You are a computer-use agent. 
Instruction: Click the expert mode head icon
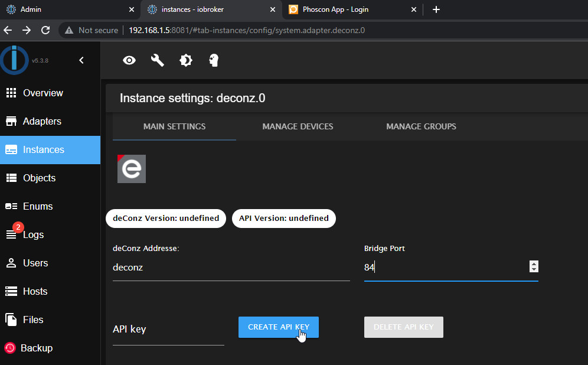(x=214, y=60)
